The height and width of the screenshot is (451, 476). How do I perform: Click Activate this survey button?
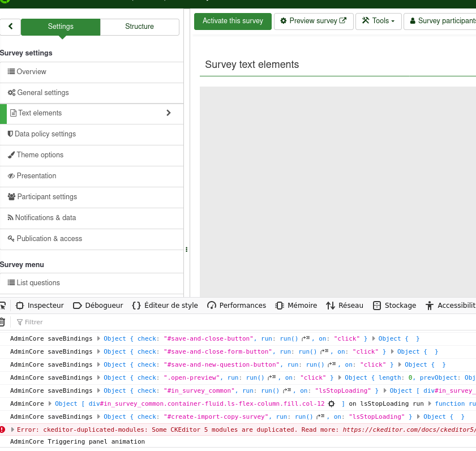click(233, 21)
